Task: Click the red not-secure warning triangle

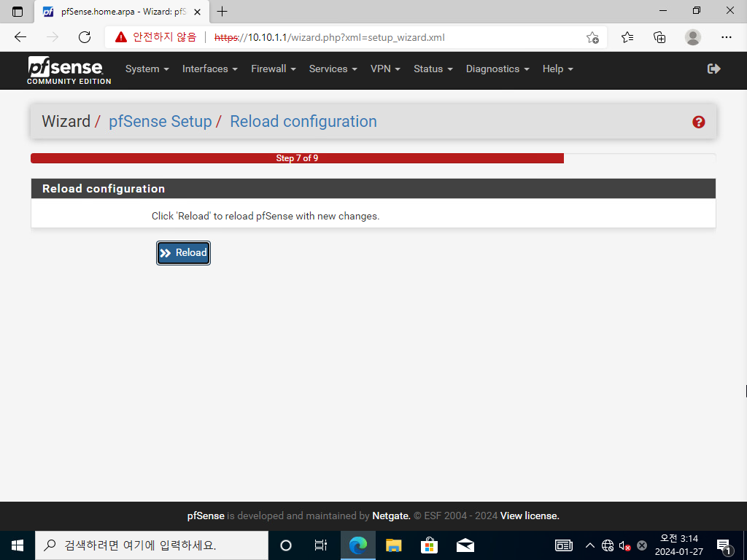Action: point(121,37)
